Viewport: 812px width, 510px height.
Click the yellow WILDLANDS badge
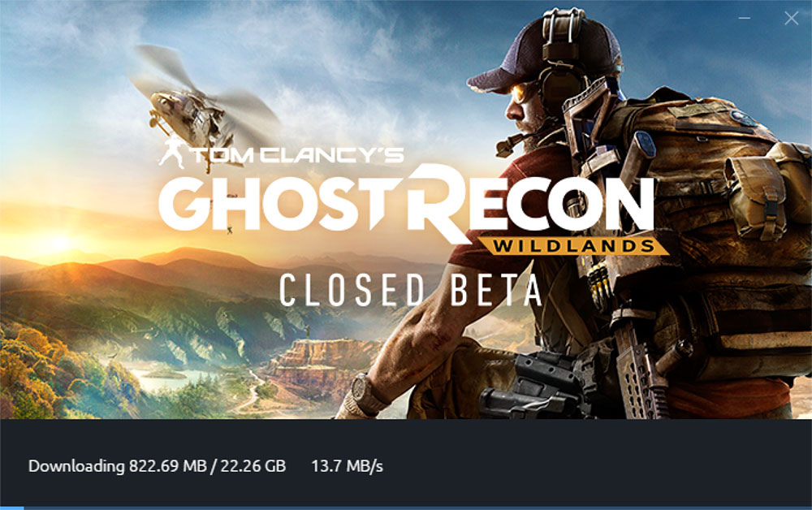coord(573,246)
